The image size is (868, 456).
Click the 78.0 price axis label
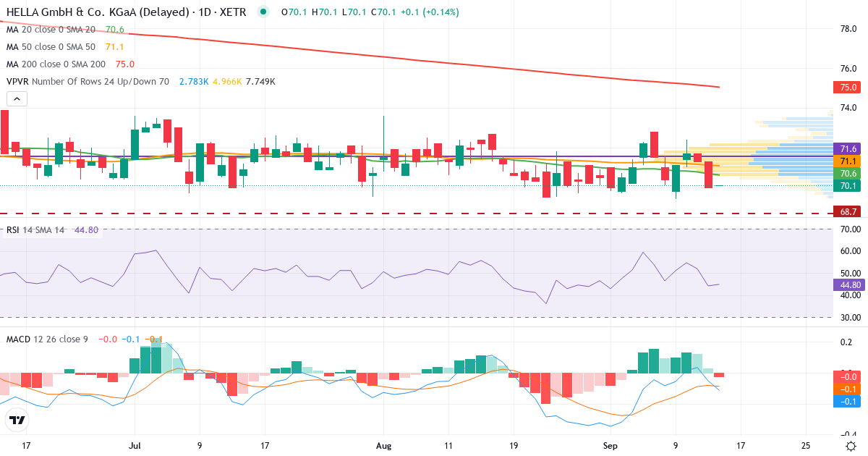(849, 29)
